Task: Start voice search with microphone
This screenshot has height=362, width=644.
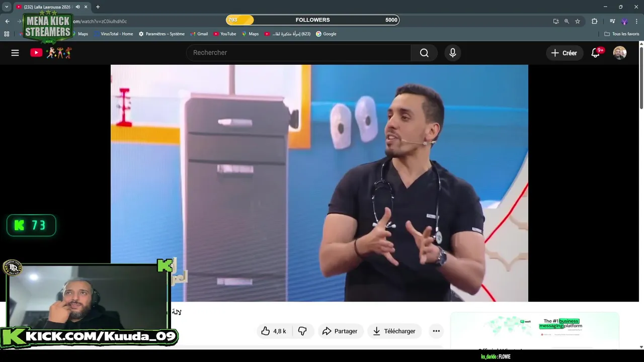Action: (x=453, y=53)
